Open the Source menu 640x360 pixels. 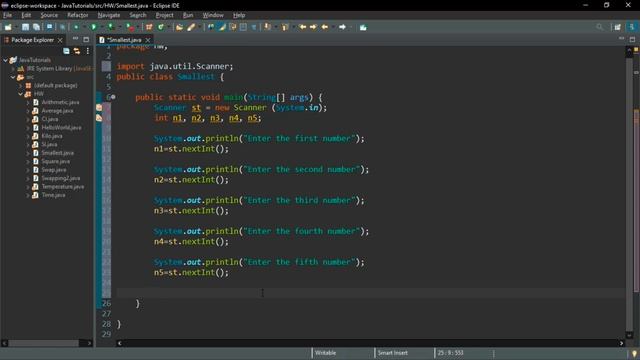49,15
